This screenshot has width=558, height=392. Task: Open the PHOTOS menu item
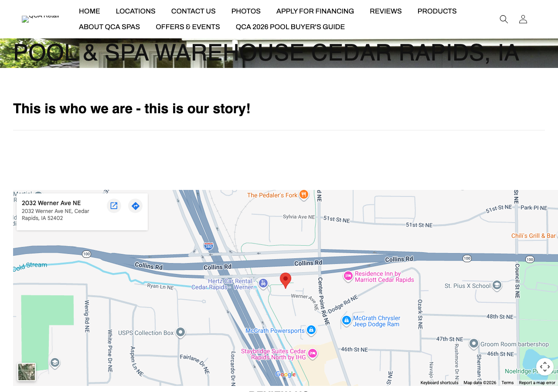point(246,11)
